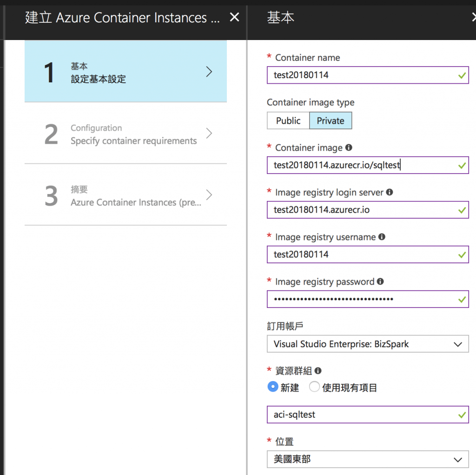Select Public container image type
476x475 pixels.
[x=288, y=120]
